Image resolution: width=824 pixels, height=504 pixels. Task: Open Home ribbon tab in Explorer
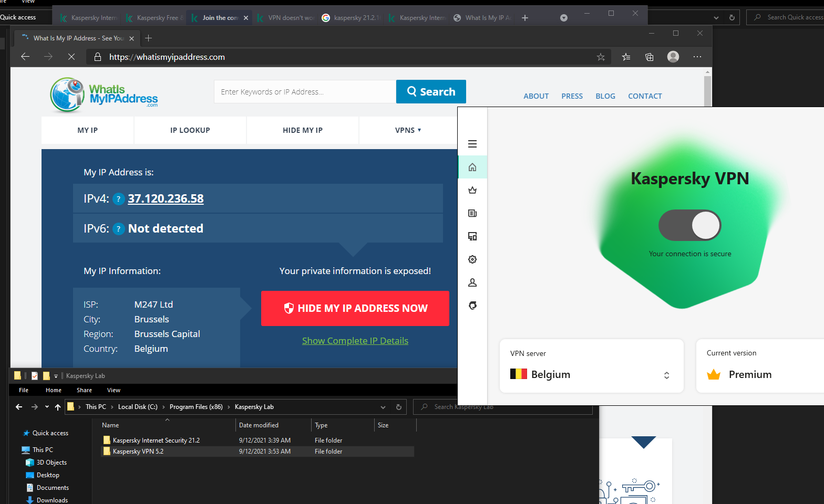54,390
